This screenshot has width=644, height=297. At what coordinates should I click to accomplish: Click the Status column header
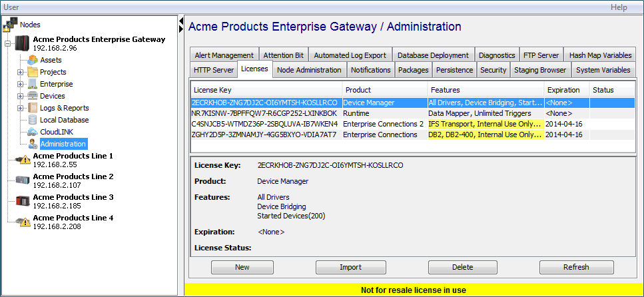(612, 90)
